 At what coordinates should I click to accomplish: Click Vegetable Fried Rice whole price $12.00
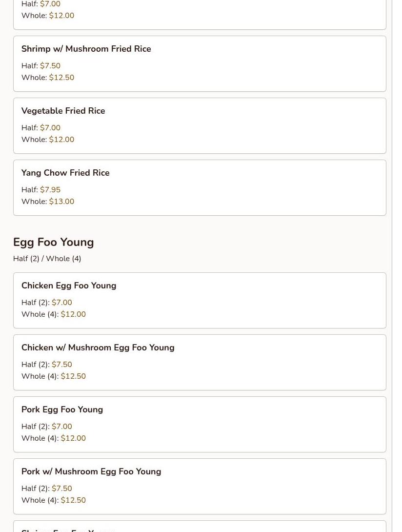coord(61,140)
